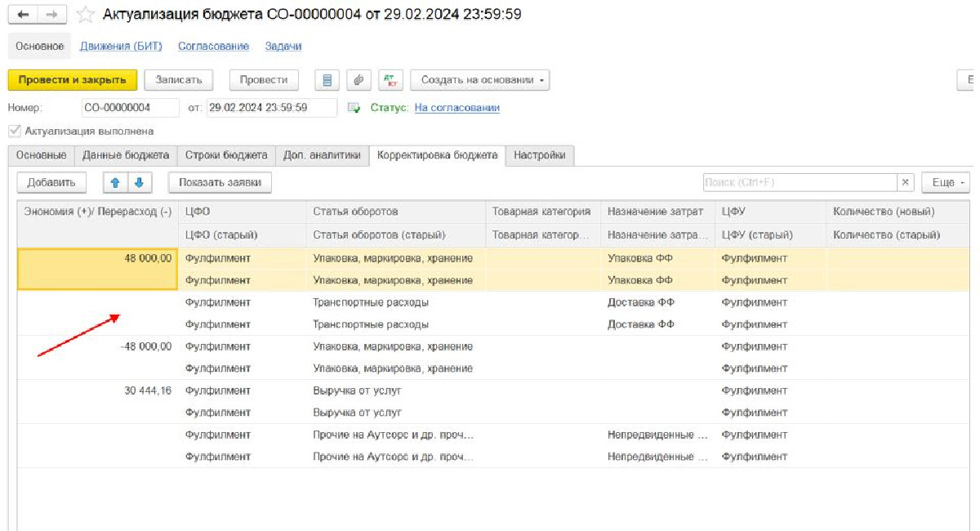Switch to Основное section
Viewport: 980px width, 531px height.
click(39, 47)
